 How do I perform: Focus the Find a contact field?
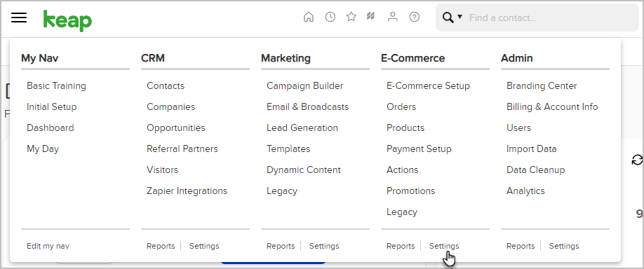click(x=551, y=18)
